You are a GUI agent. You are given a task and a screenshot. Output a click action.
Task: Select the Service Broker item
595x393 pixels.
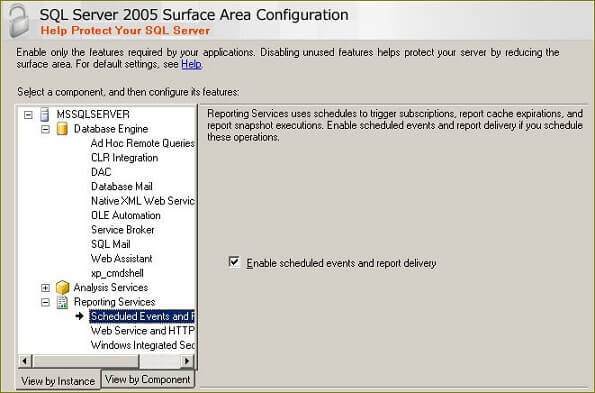click(123, 230)
